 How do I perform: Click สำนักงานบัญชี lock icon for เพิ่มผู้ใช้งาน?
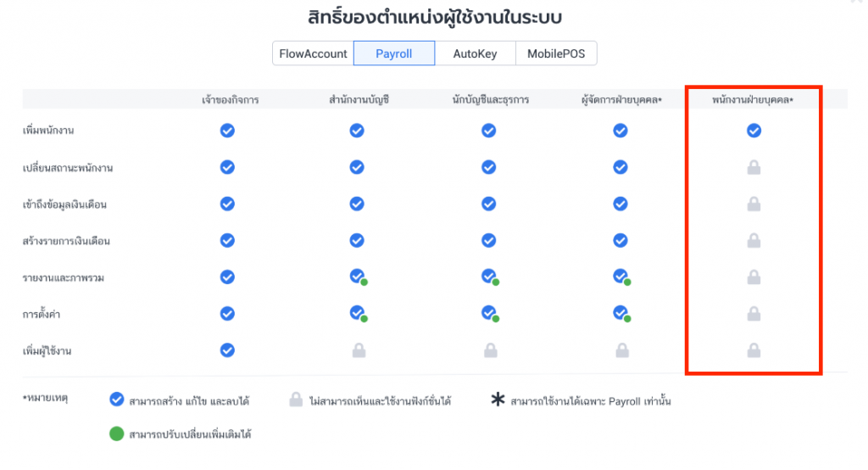357,350
